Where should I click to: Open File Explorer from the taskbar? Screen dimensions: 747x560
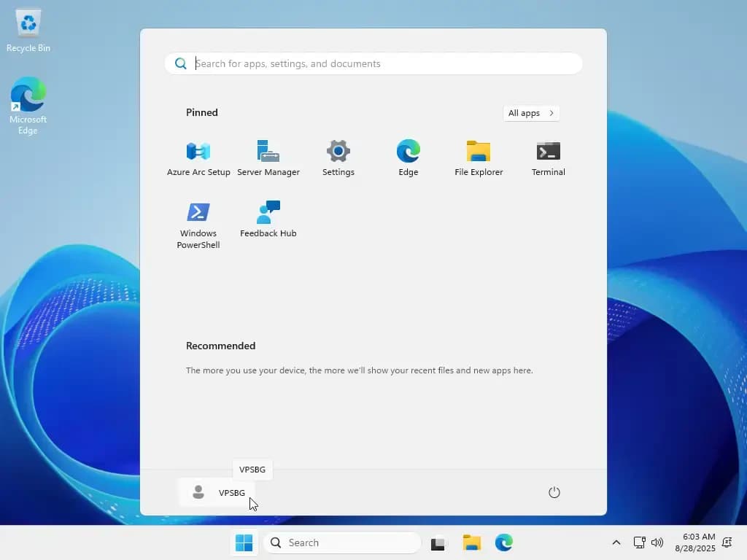coord(472,542)
